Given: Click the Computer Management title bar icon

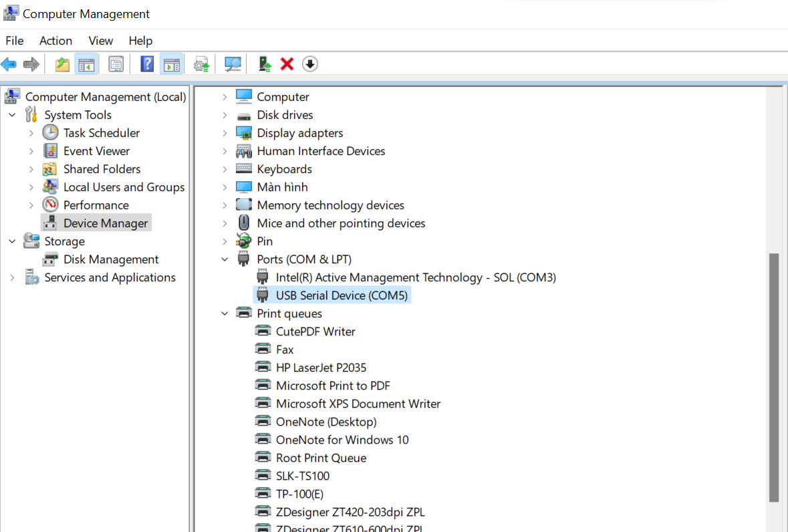Looking at the screenshot, I should (x=11, y=13).
